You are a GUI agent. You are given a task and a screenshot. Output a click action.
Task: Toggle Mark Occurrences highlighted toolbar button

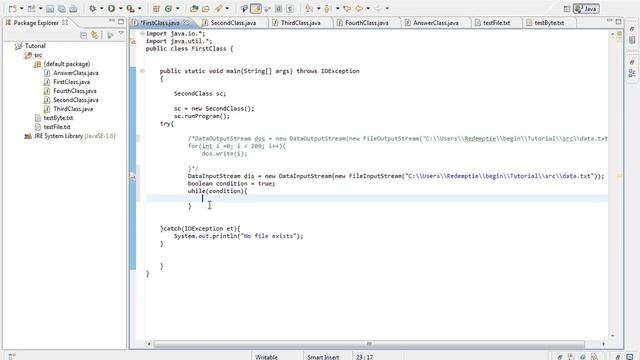(x=256, y=8)
